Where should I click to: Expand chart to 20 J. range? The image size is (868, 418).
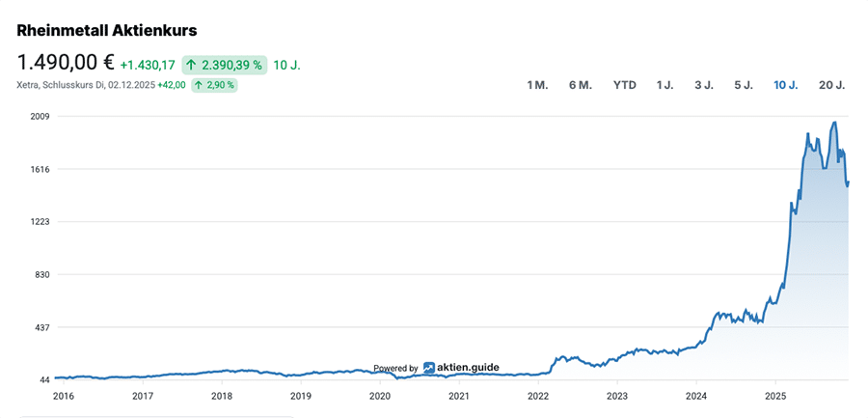point(831,85)
